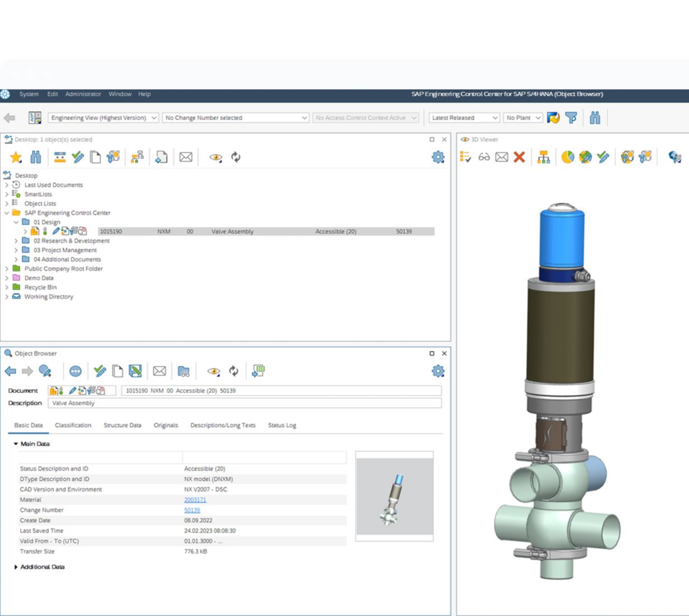Switch to the Status Log tab
The height and width of the screenshot is (616, 689).
282,426
